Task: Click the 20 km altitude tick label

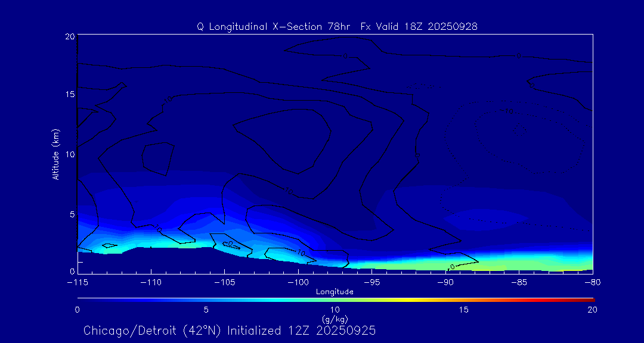Action: [69, 36]
